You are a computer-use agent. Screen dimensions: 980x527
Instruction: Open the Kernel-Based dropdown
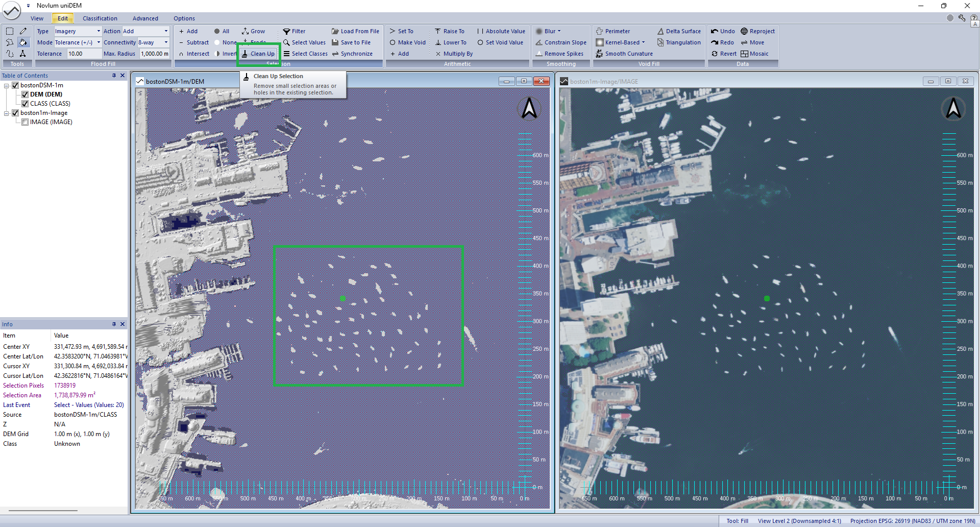click(621, 42)
